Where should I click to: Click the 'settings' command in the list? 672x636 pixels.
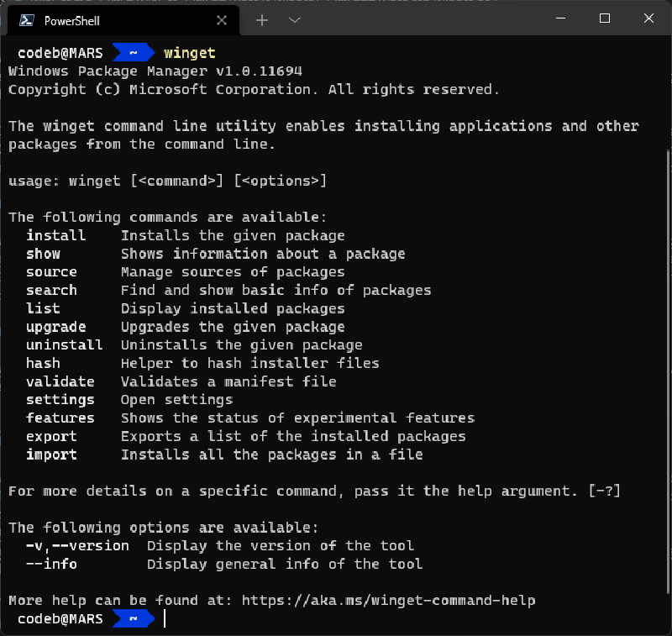pos(60,400)
